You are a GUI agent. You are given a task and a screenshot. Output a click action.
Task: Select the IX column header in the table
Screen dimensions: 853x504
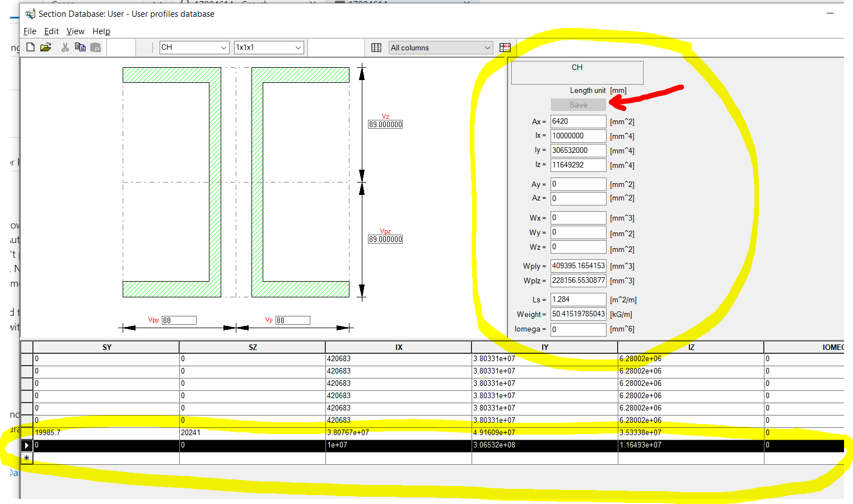pos(398,347)
